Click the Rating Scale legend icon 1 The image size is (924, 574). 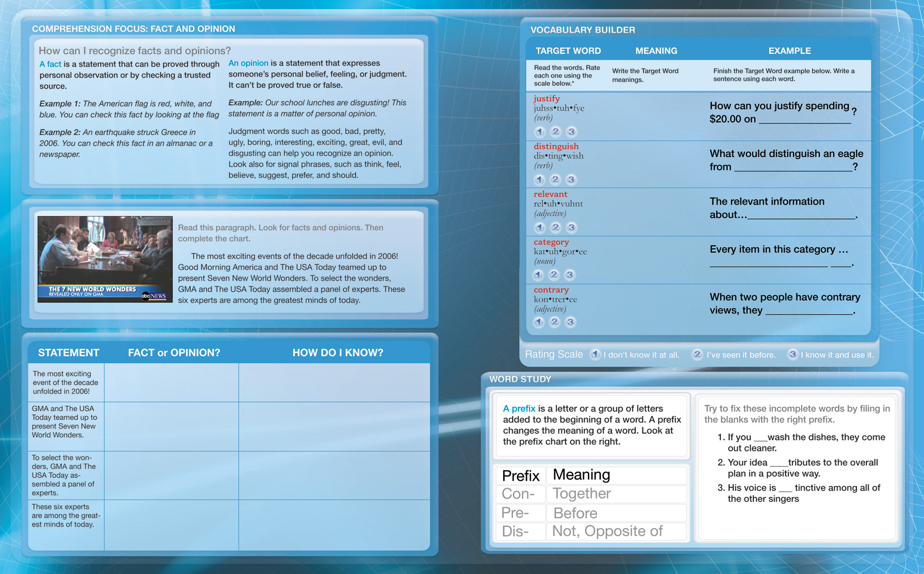click(x=596, y=355)
